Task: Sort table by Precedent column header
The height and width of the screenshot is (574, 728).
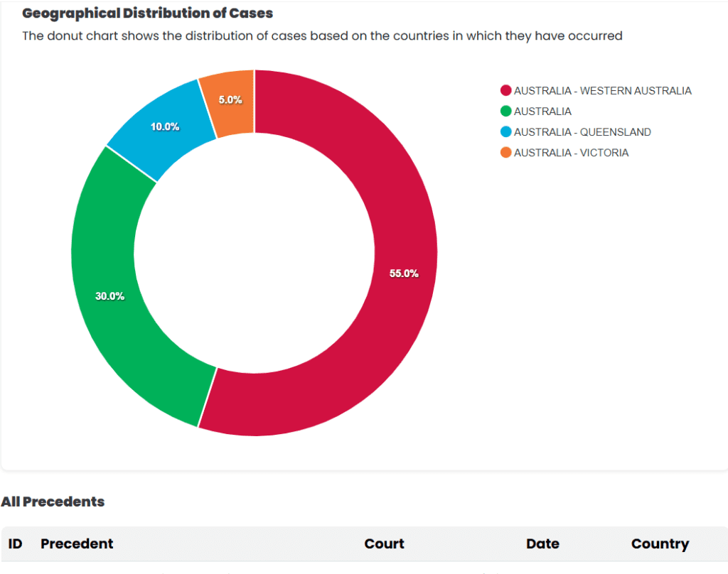Action: (x=77, y=543)
